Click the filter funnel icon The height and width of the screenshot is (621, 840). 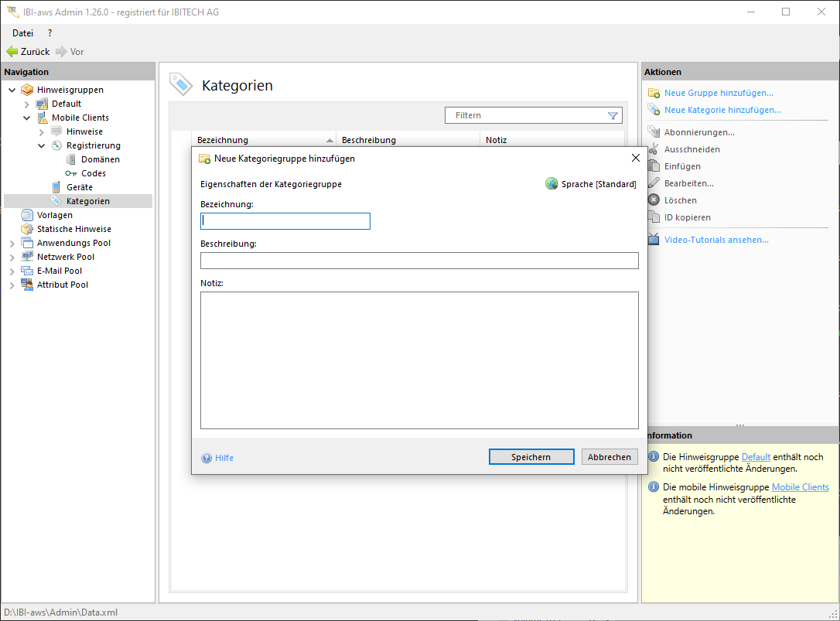coord(613,116)
